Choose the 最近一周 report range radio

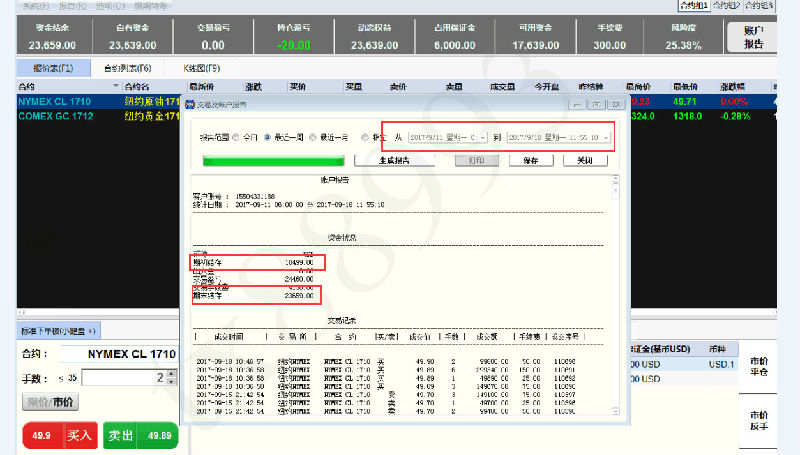point(267,138)
